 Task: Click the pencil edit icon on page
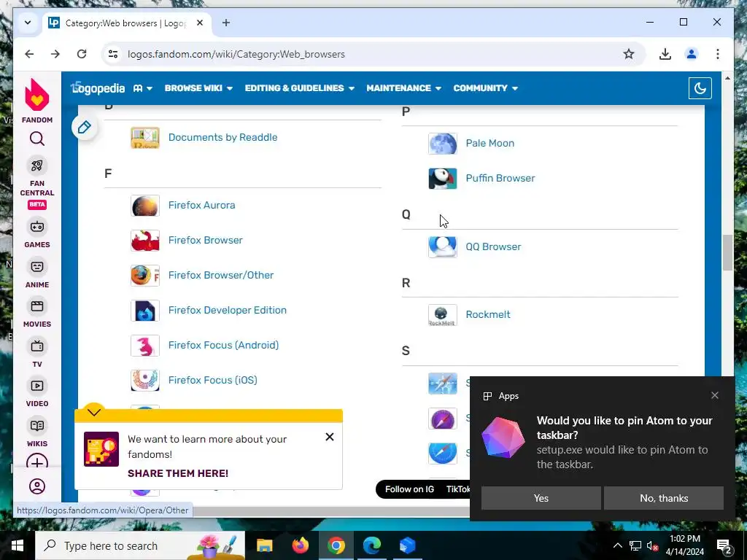click(85, 127)
